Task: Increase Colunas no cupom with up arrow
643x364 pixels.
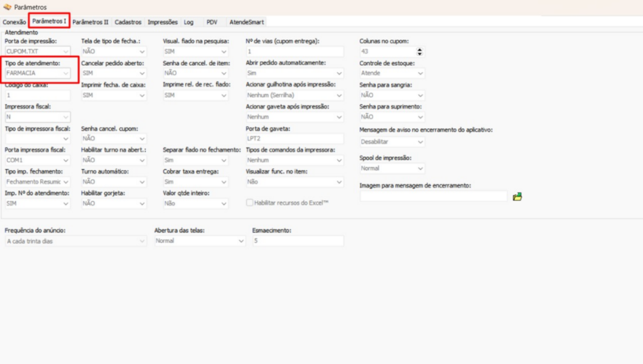Action: [x=419, y=49]
